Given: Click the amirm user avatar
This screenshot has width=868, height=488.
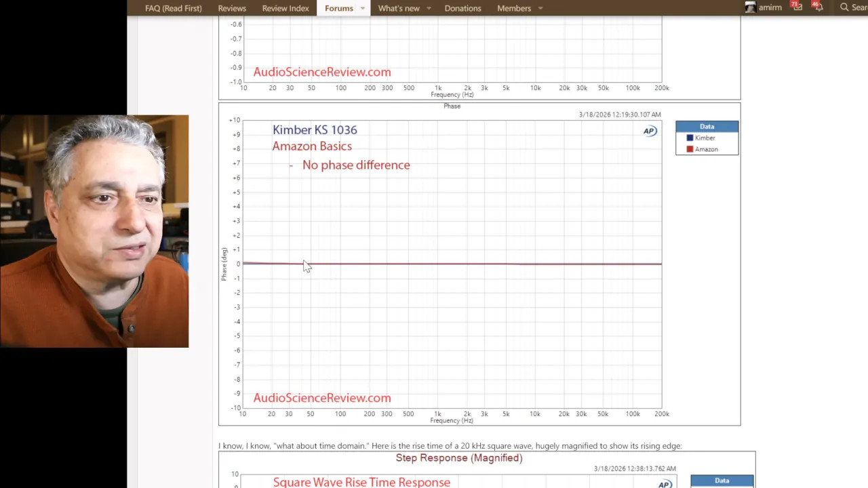Looking at the screenshot, I should click(750, 7).
